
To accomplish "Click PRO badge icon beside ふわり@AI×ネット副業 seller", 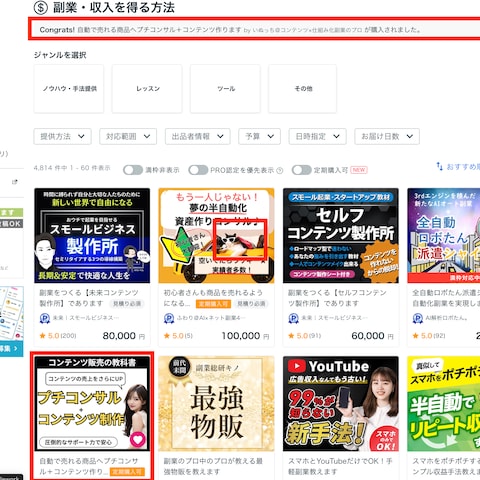I will [x=169, y=318].
